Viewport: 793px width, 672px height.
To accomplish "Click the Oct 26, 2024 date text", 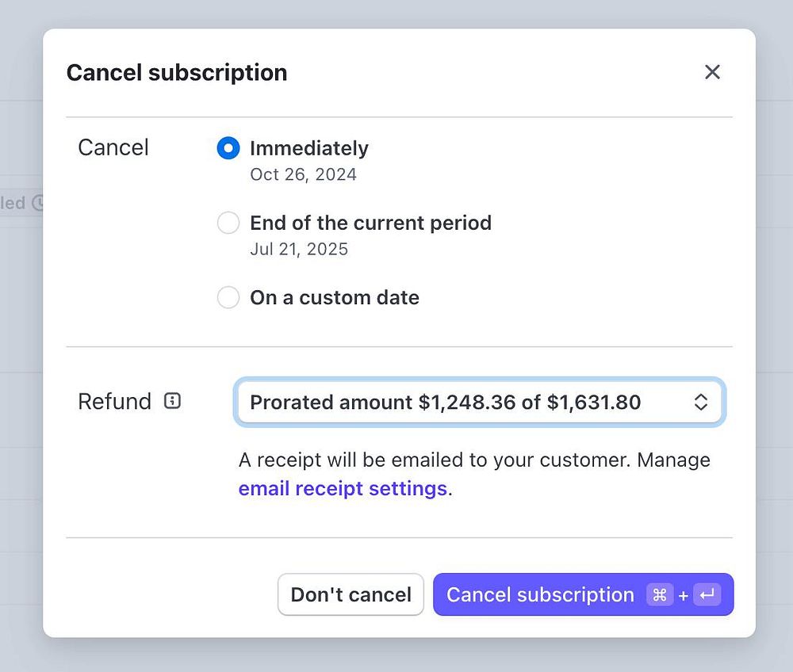I will pos(303,174).
